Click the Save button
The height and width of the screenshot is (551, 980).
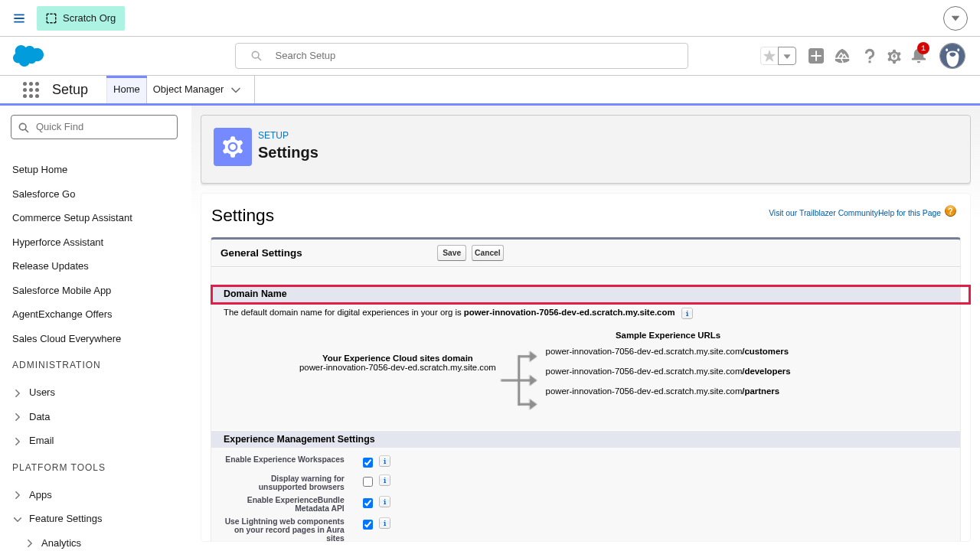452,253
